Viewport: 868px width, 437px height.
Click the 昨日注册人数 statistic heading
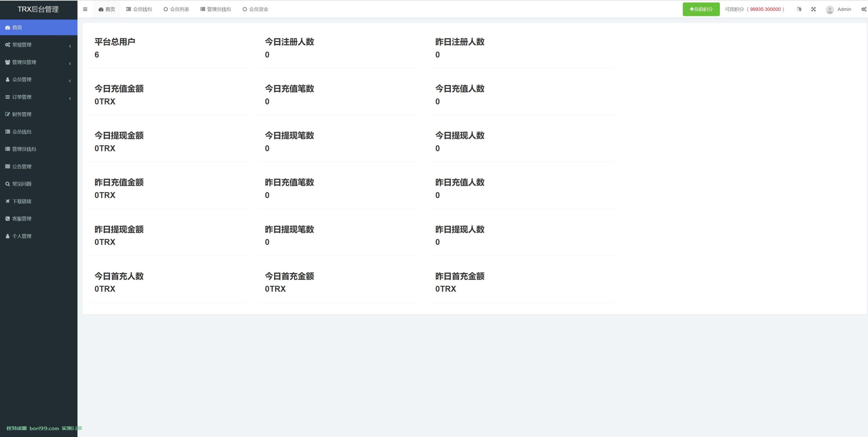point(460,42)
